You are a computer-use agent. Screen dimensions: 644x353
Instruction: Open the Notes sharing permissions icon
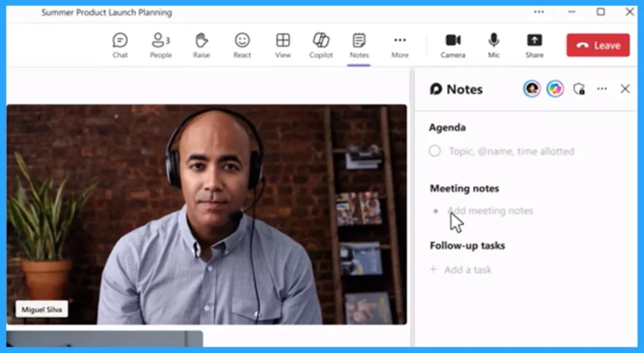pyautogui.click(x=579, y=89)
